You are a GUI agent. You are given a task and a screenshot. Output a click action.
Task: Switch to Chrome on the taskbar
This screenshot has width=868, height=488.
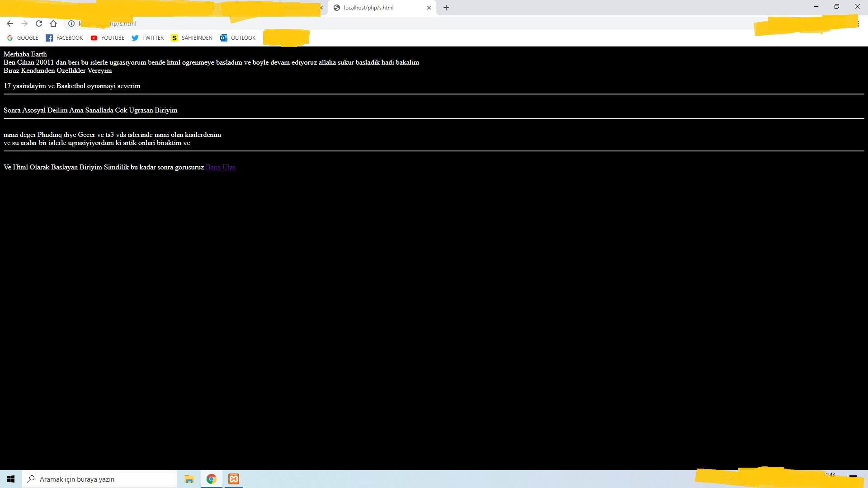click(211, 479)
